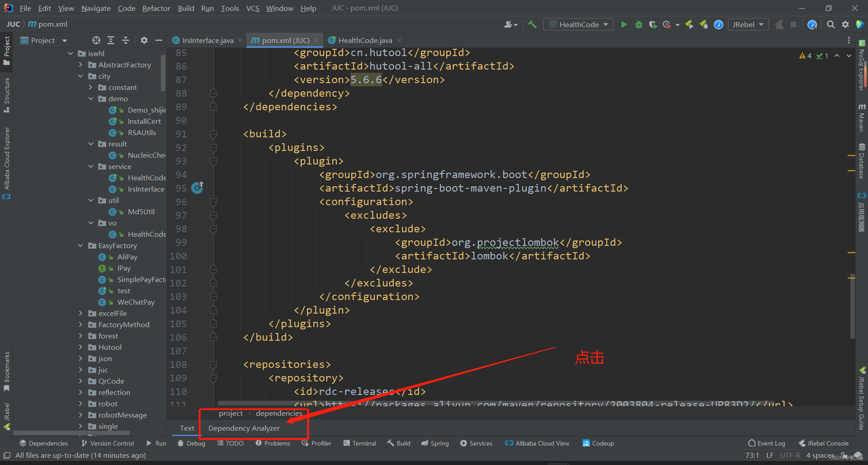Screen dimensions: 868x465
Task: Collapse the service folder
Action: pos(90,166)
